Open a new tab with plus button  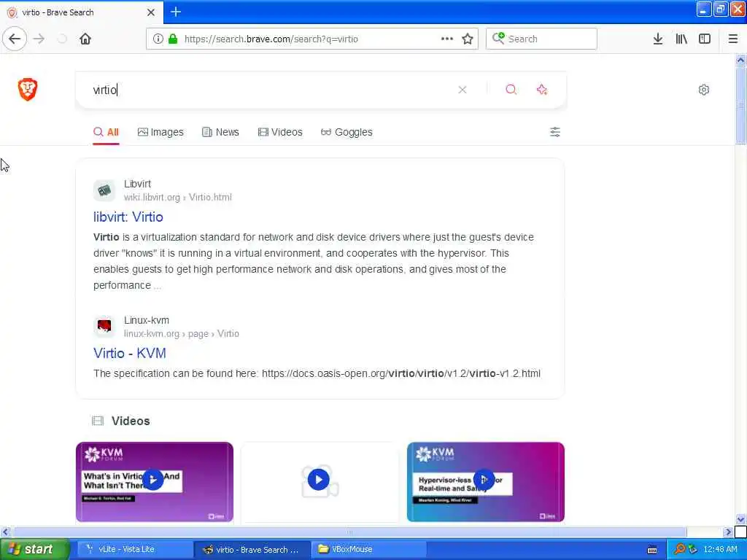(x=176, y=12)
